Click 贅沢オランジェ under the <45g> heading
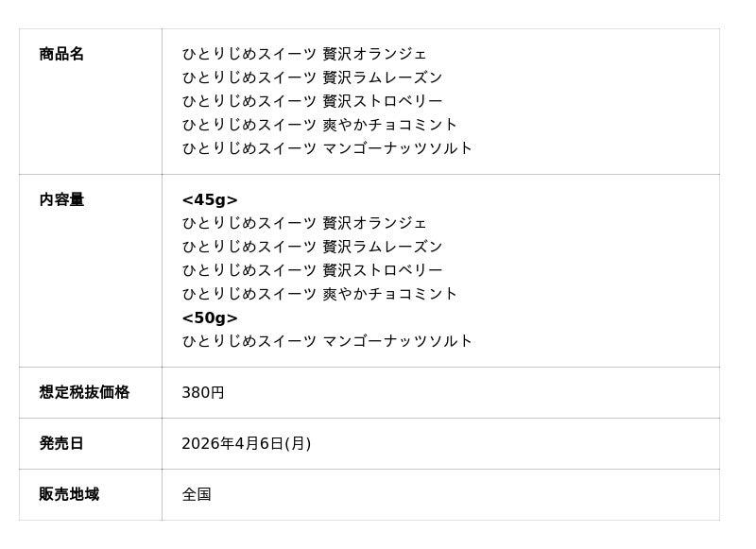The image size is (756, 549). (x=374, y=223)
